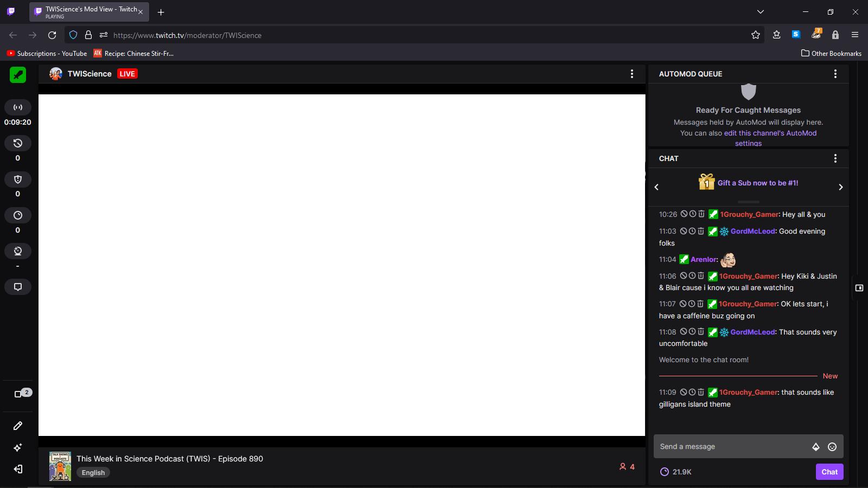868x488 pixels.
Task: Open the Chat panel three-dot settings menu
Action: point(835,158)
